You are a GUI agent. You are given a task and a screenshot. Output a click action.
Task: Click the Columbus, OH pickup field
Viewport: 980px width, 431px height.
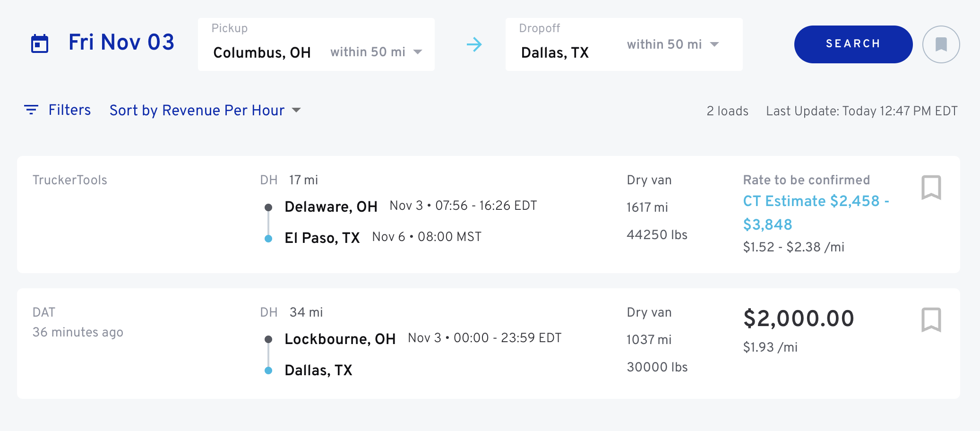262,52
